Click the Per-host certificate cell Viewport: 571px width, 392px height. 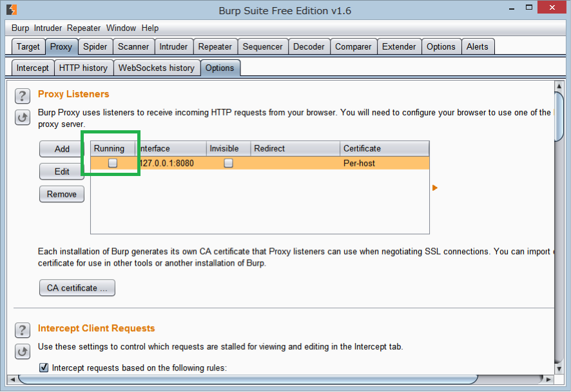point(385,163)
